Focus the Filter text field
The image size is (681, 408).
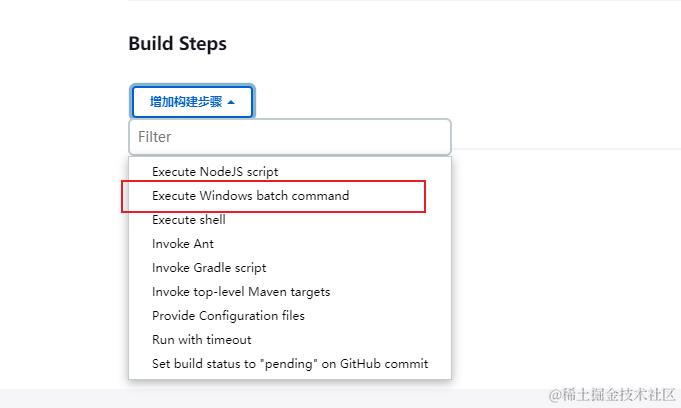coord(290,136)
